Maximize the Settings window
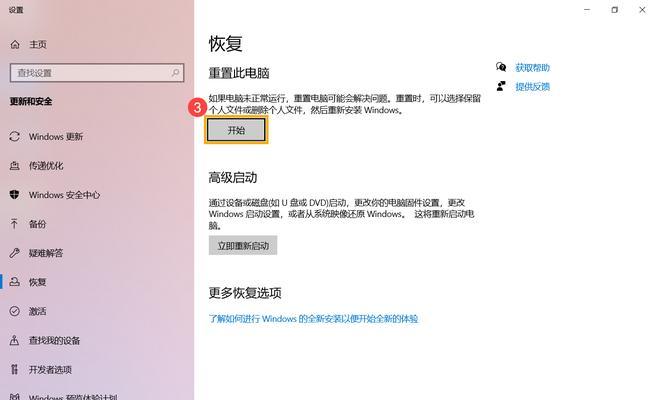Image resolution: width=657 pixels, height=400 pixels. pyautogui.click(x=615, y=10)
